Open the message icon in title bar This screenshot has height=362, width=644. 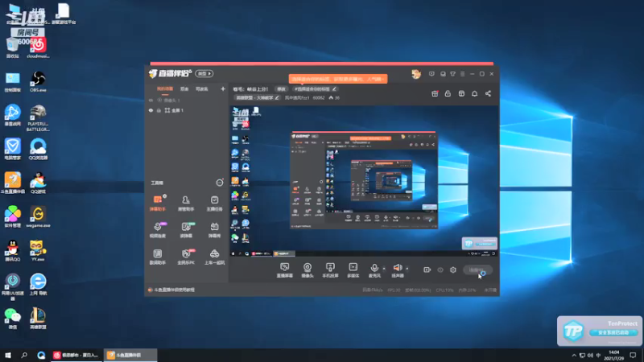(x=431, y=74)
